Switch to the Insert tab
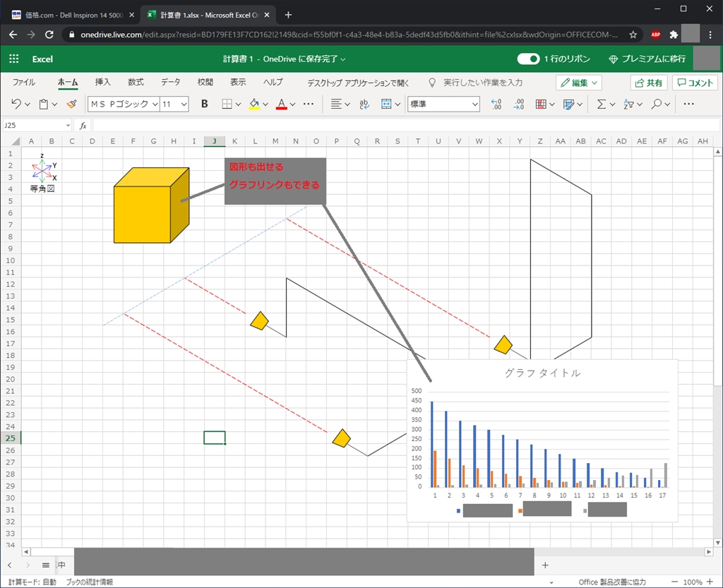 pyautogui.click(x=102, y=82)
